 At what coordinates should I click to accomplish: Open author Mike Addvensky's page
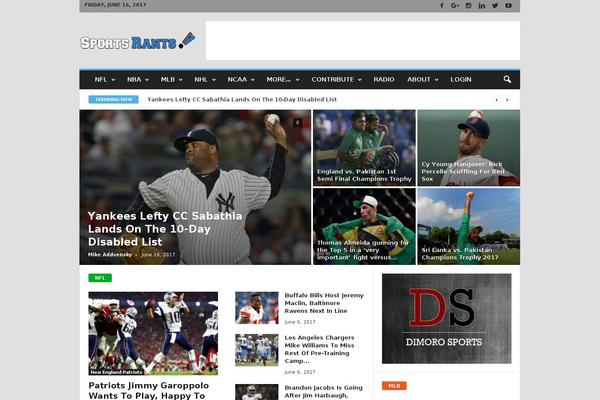(110, 255)
